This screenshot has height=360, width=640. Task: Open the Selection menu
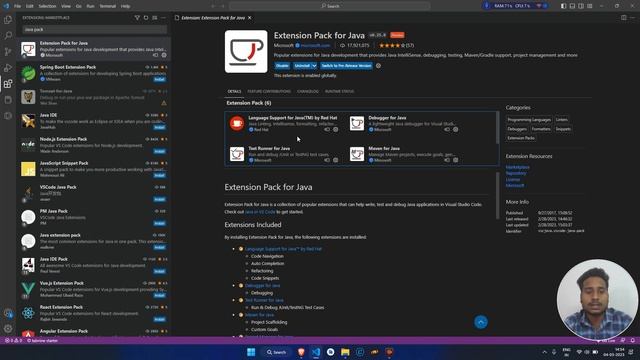(x=47, y=6)
